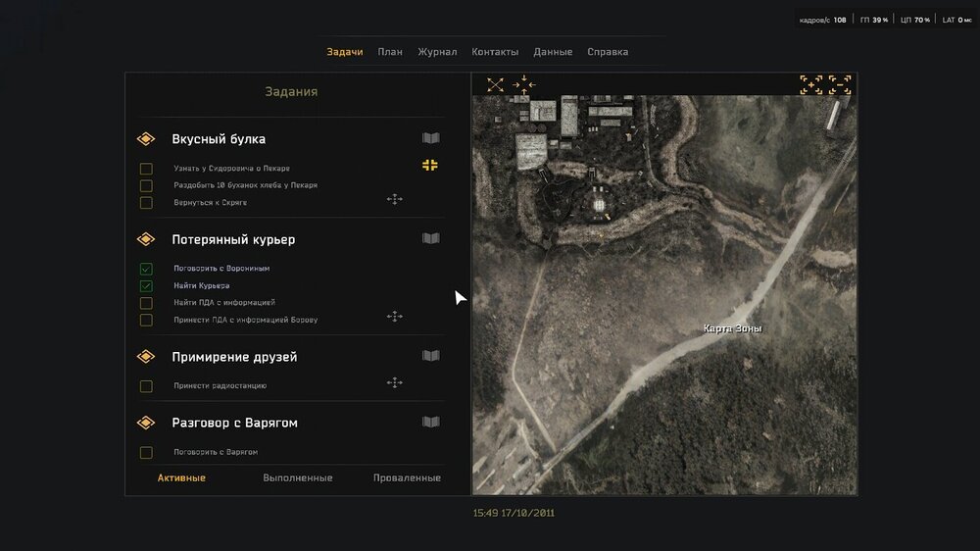The image size is (980, 551).
Task: Open book icon for Потерянный курьер
Action: [430, 238]
